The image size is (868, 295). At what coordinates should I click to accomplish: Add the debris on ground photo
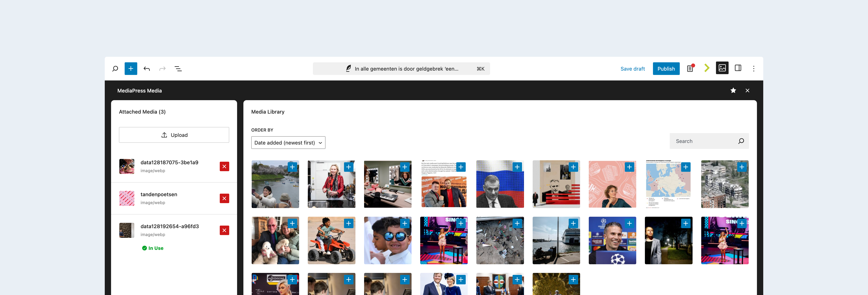(517, 223)
